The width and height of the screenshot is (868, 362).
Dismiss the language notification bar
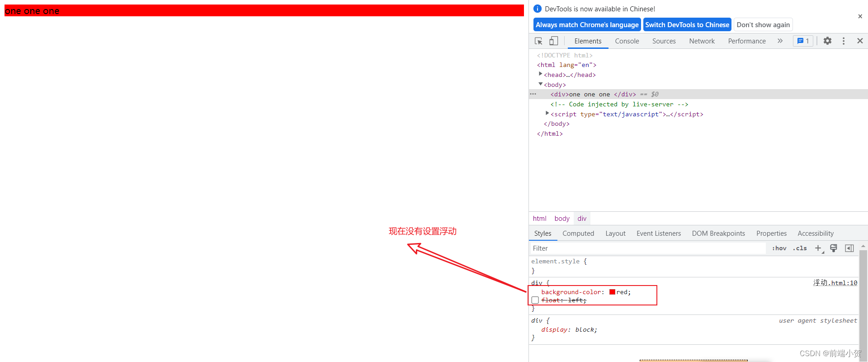[860, 16]
